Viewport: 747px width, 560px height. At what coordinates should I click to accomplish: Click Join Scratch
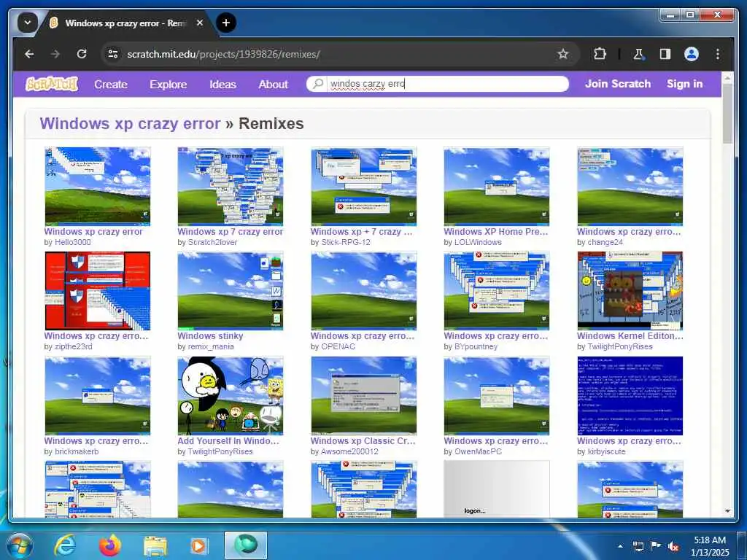point(617,84)
